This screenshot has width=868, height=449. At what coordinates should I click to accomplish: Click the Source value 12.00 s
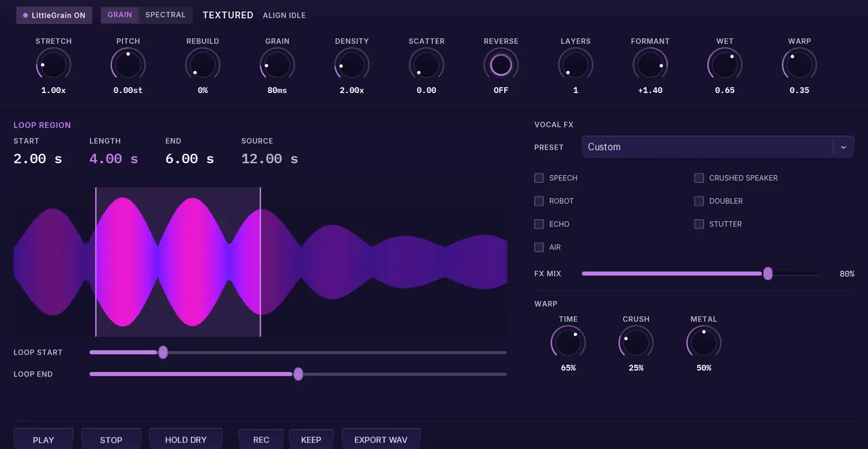pos(270,159)
